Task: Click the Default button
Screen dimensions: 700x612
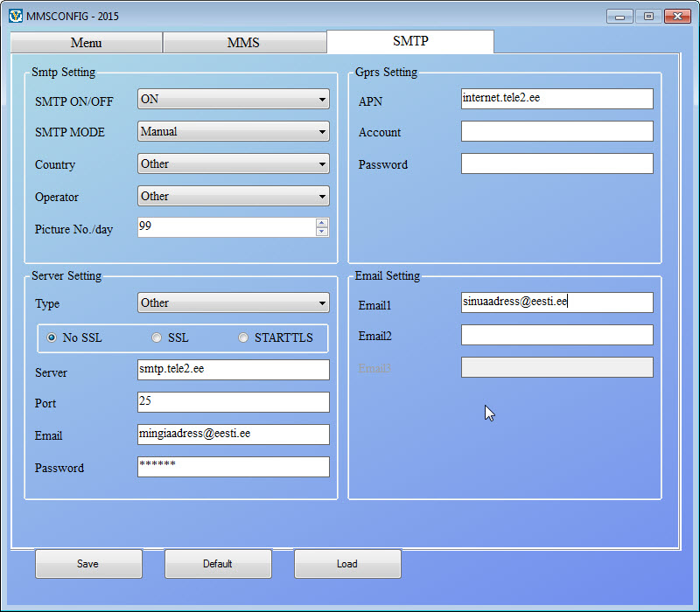Action: coord(218,564)
